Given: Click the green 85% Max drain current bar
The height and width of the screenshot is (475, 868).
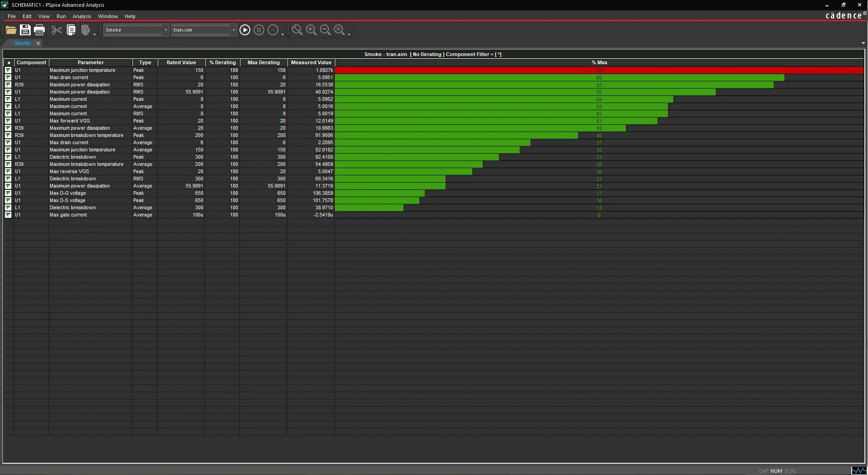Looking at the screenshot, I should coord(559,77).
